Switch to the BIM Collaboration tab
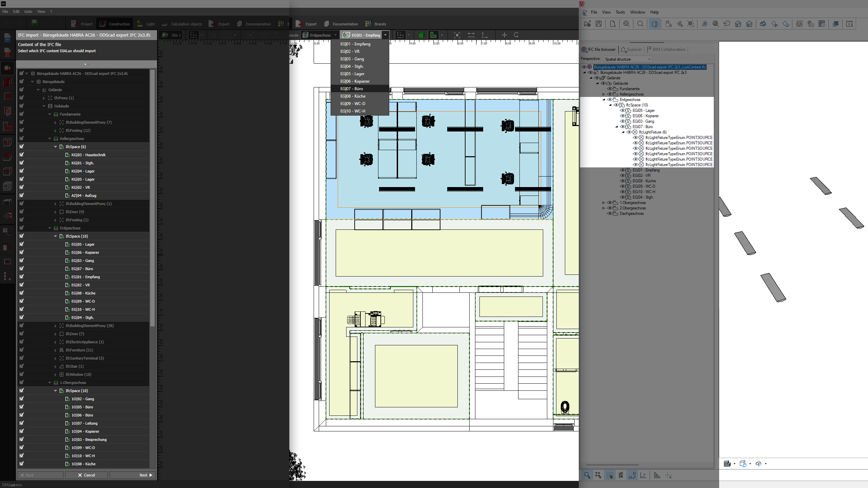This screenshot has height=488, width=868. 666,49
